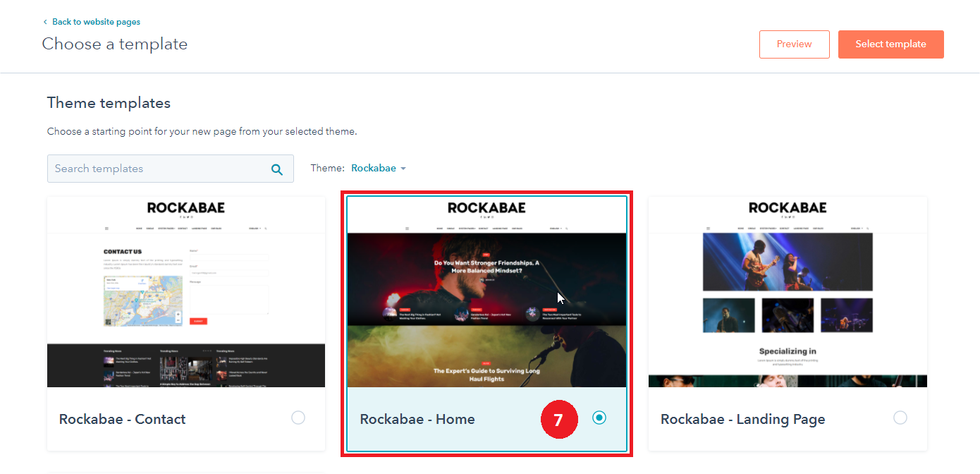Click the Rockabae - Contact card title

[122, 419]
